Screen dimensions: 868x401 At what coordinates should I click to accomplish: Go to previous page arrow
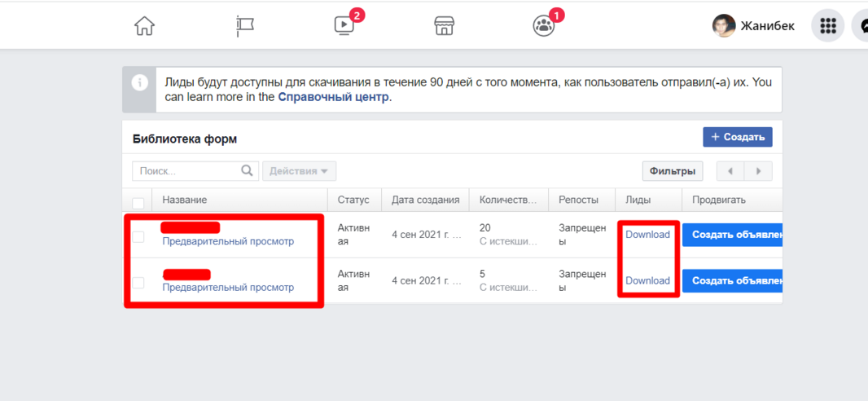pyautogui.click(x=730, y=171)
